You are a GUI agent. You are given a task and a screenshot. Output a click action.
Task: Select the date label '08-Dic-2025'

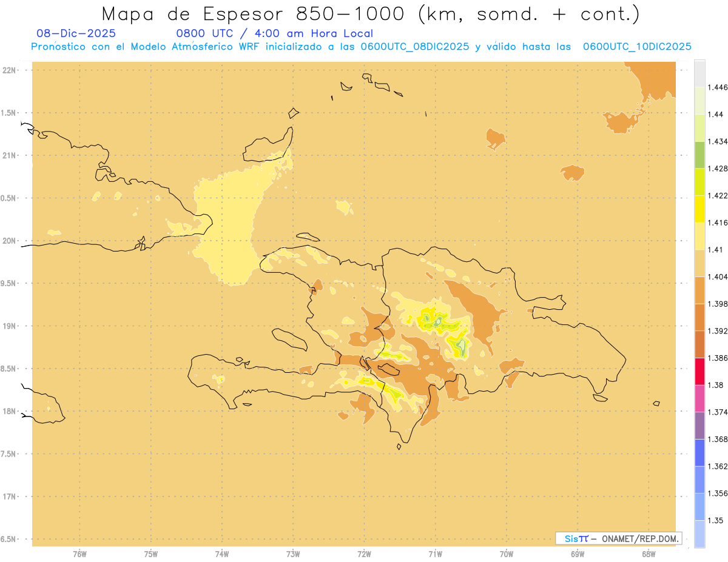[x=76, y=33]
